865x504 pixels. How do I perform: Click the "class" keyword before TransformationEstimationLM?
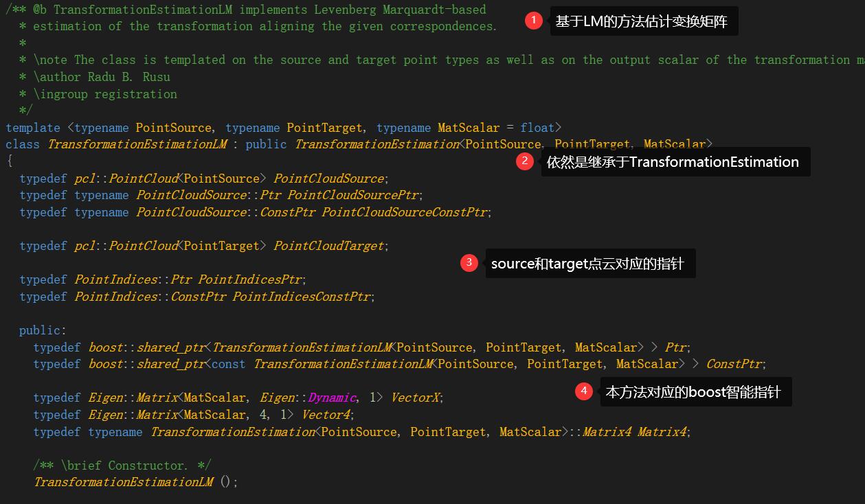coord(23,144)
